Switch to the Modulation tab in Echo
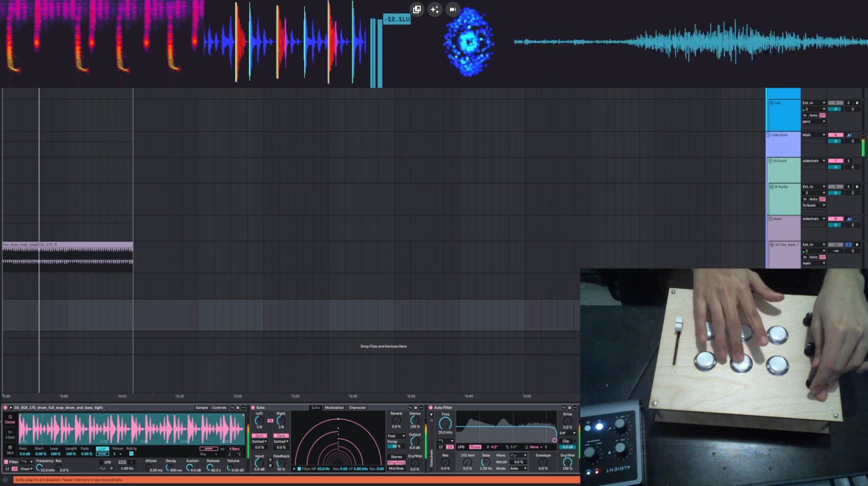 click(334, 407)
